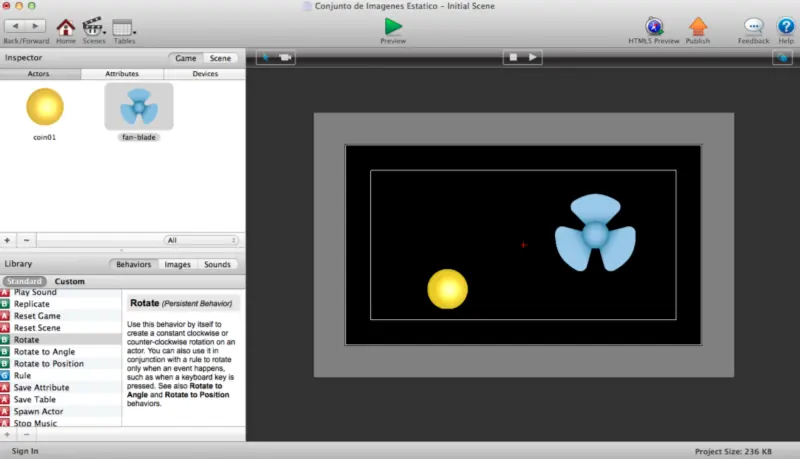The height and width of the screenshot is (459, 800).
Task: Select the Rule behavior
Action: (60, 375)
